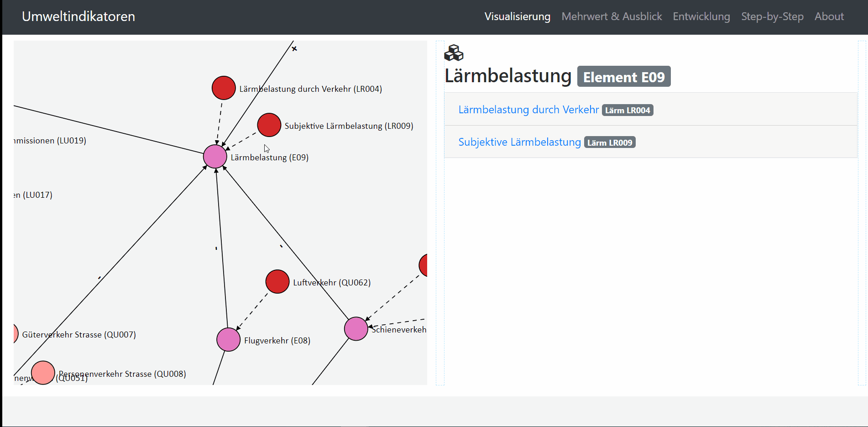The image size is (868, 427).
Task: Click the Lärmbelastung durch Verkehr (LR004) graph label
Action: point(311,89)
